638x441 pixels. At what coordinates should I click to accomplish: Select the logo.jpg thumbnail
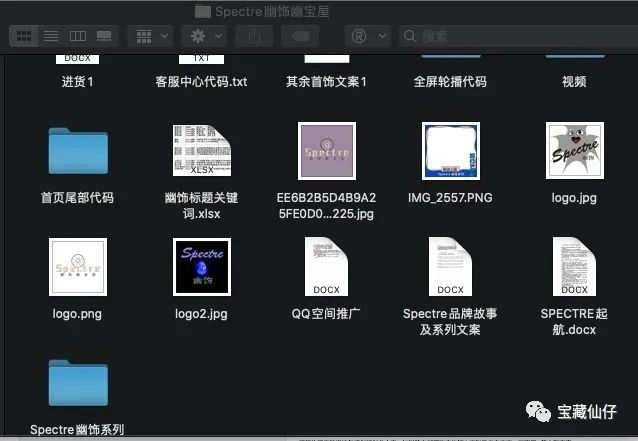tap(575, 151)
